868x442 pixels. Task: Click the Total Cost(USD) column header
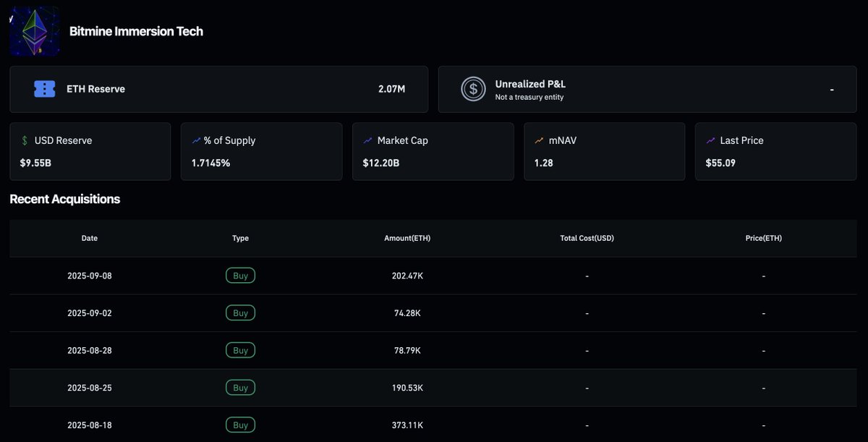pos(586,238)
